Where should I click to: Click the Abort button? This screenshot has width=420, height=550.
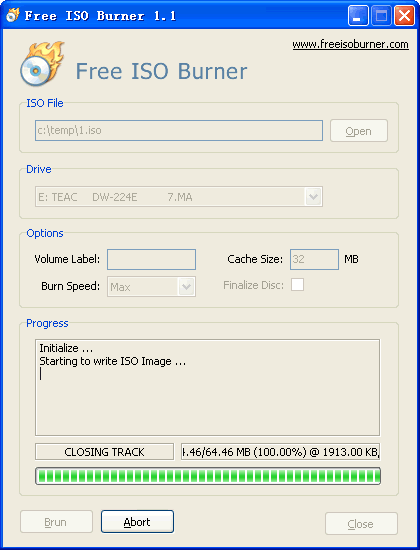click(x=137, y=522)
